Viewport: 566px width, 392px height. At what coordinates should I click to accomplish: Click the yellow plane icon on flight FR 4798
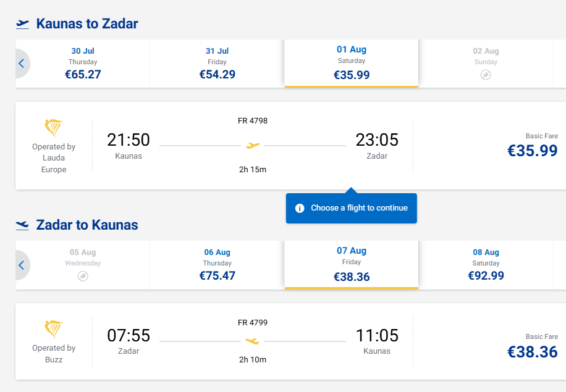click(x=253, y=146)
